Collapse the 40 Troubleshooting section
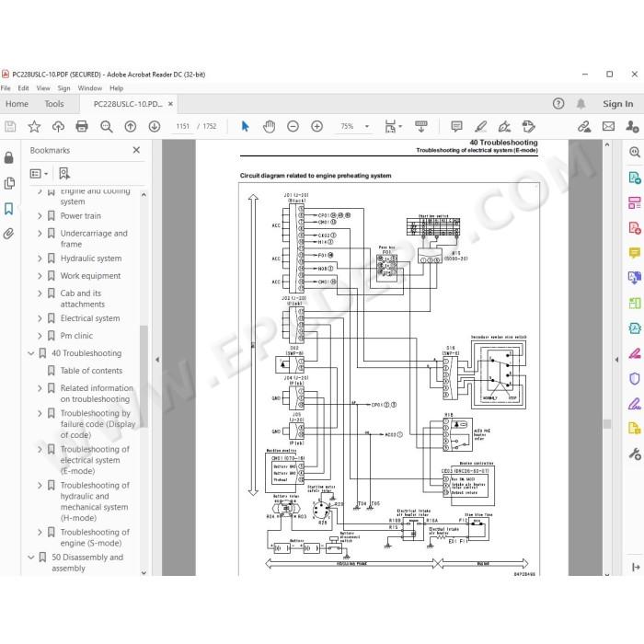Image resolution: width=644 pixels, height=644 pixels. pyautogui.click(x=30, y=353)
